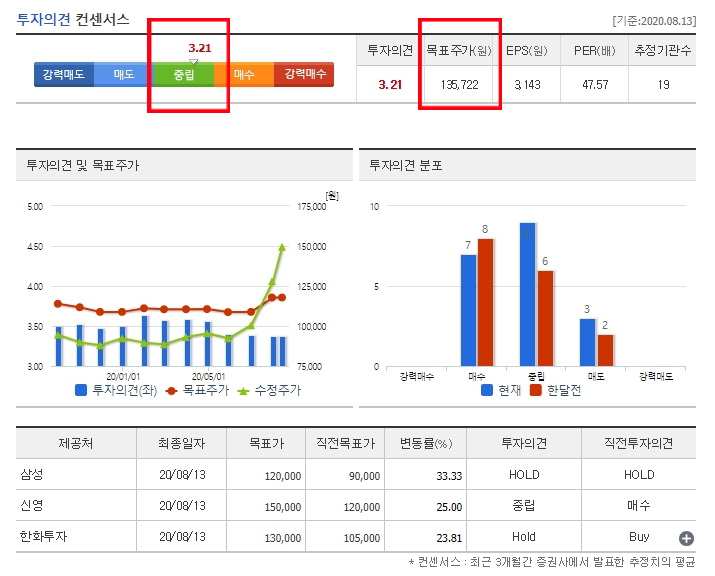The height and width of the screenshot is (576, 715).
Task: Expand more providers with the plus icon
Action: (x=686, y=539)
